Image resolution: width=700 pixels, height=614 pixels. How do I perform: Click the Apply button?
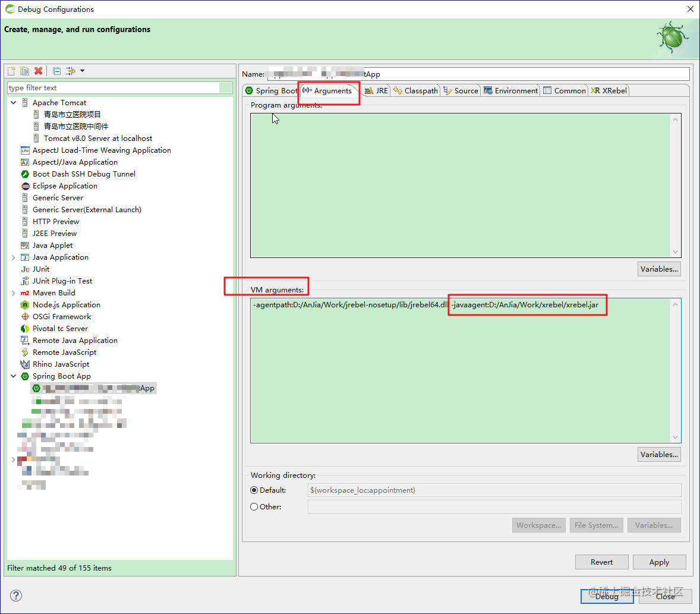659,562
